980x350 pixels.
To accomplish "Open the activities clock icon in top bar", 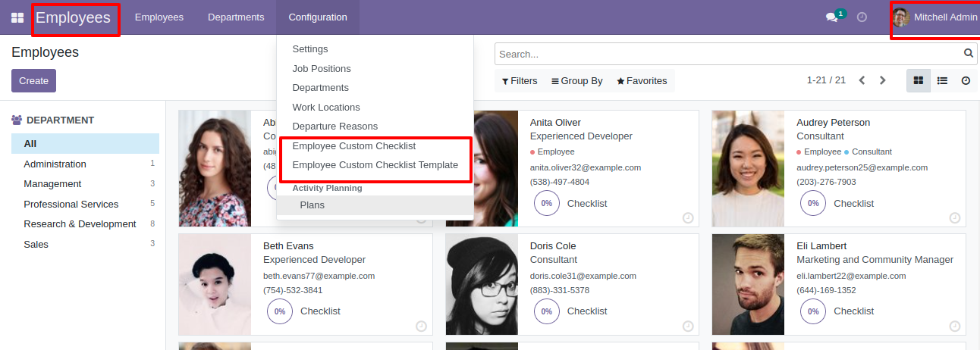I will (862, 17).
